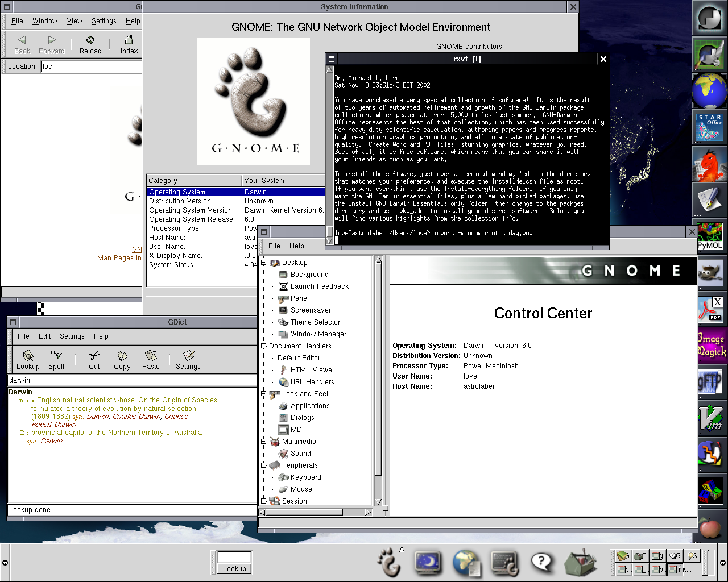
Task: Collapse the Desktop tree branch
Action: pos(263,262)
